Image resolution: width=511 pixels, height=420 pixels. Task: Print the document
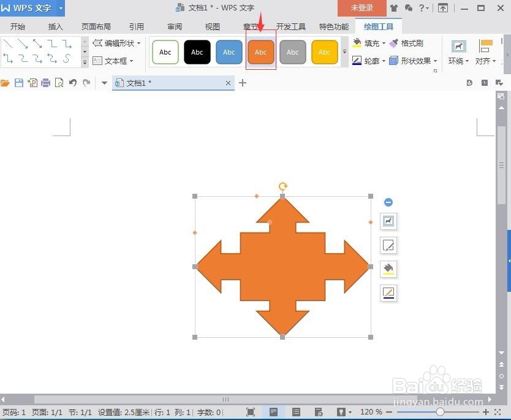(x=45, y=83)
